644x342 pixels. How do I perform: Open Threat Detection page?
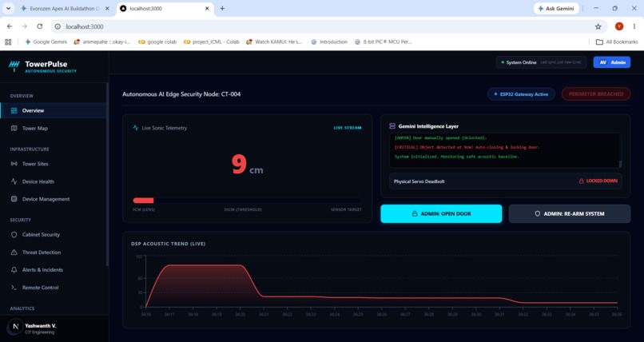(x=54, y=252)
